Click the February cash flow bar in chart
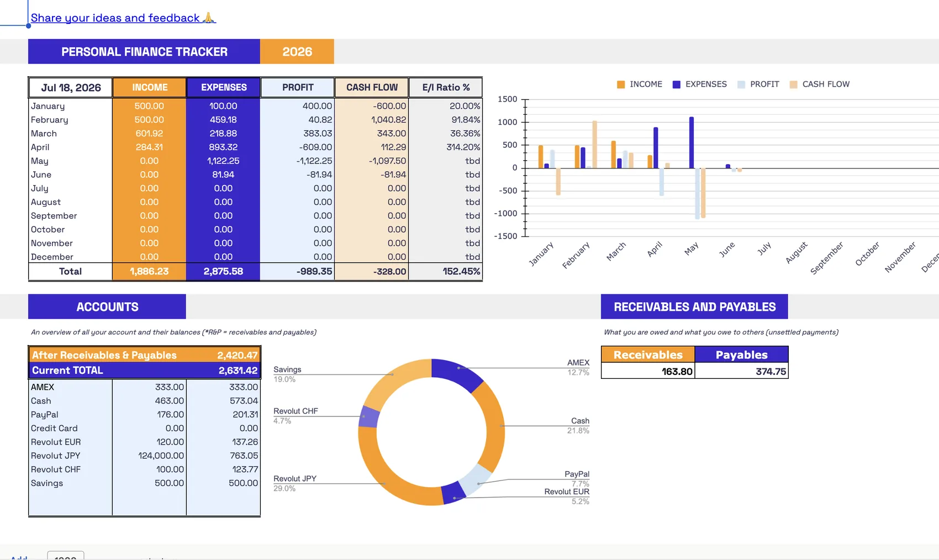 pos(595,144)
